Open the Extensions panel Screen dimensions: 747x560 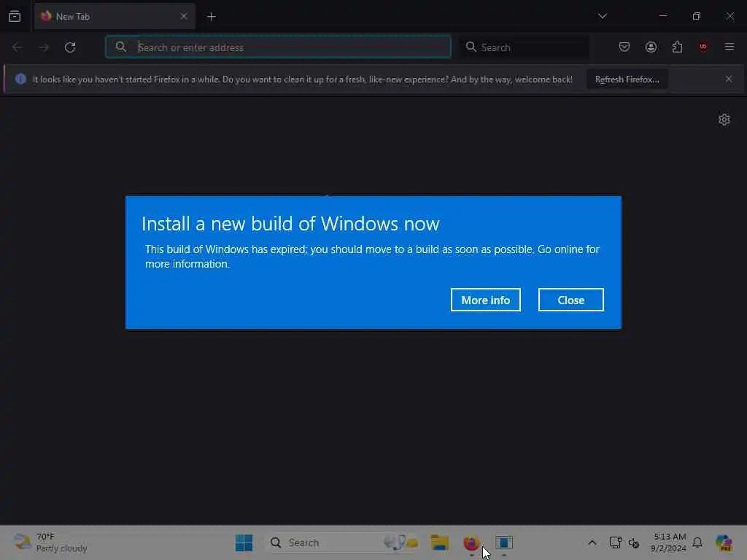click(x=677, y=47)
